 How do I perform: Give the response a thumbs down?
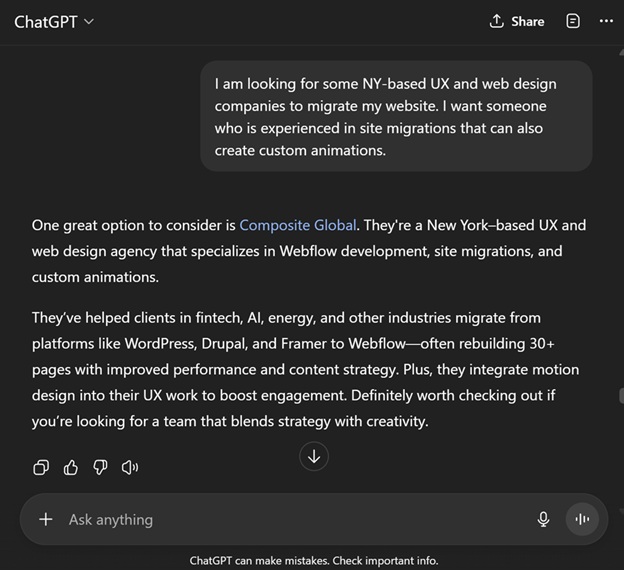click(100, 467)
